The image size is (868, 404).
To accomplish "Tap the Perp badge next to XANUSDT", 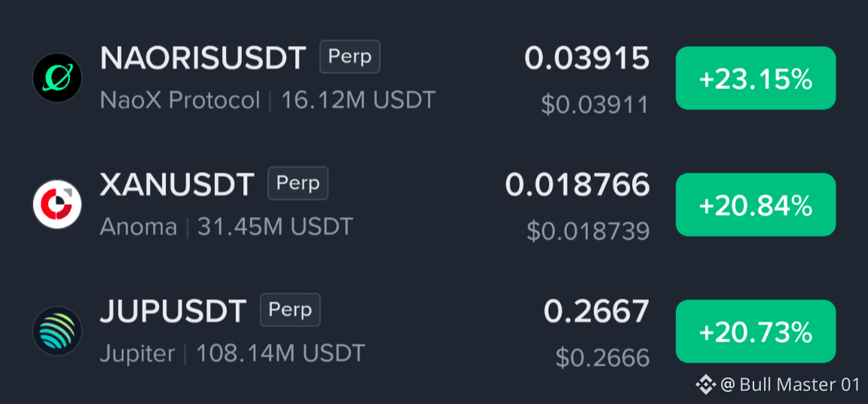I will (x=298, y=183).
